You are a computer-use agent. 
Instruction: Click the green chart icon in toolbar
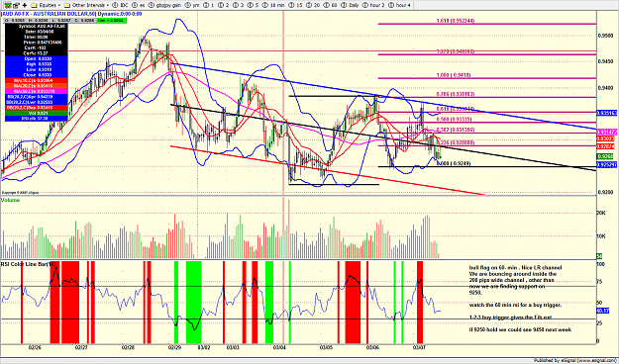(x=8, y=5)
